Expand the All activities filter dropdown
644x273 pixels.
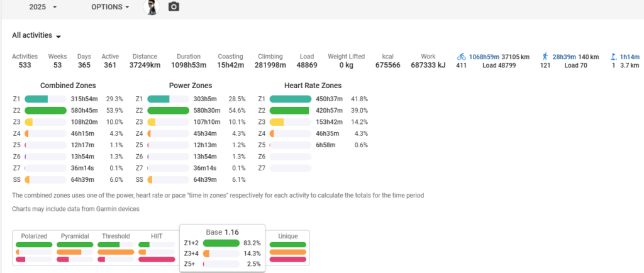coord(36,36)
